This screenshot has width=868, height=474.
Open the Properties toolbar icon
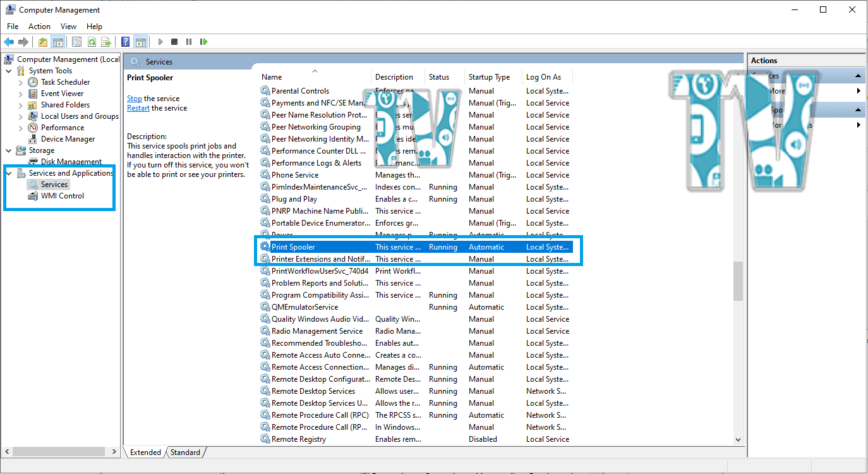pos(76,42)
